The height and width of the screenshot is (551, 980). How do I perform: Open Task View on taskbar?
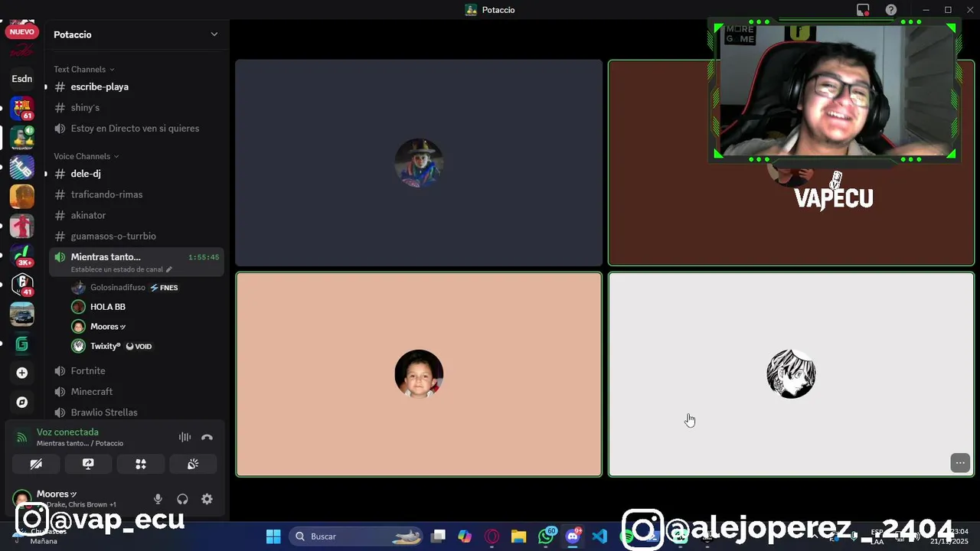(438, 536)
